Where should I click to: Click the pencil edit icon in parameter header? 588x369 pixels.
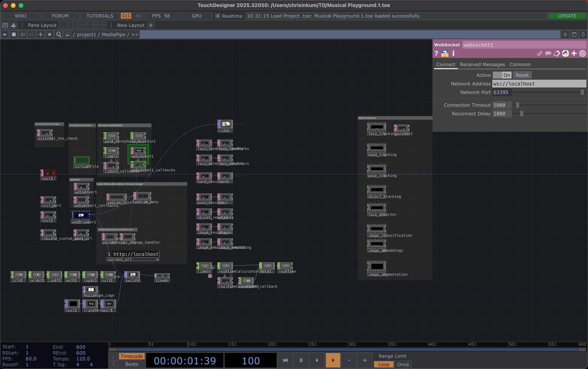[x=540, y=53]
